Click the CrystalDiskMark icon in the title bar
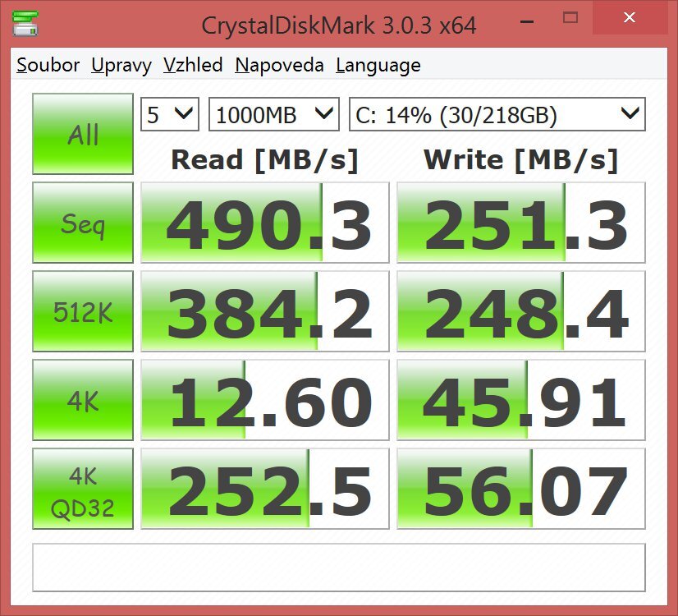 pyautogui.click(x=25, y=23)
